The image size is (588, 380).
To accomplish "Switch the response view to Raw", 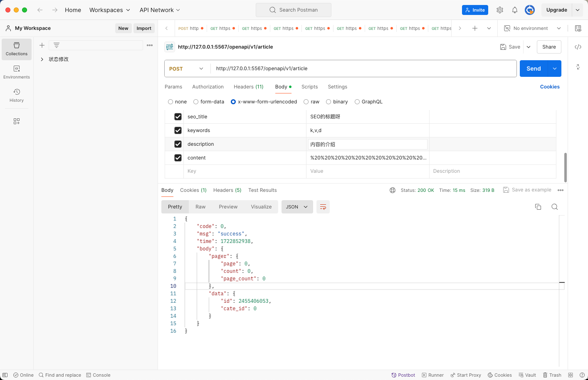I will pos(200,207).
